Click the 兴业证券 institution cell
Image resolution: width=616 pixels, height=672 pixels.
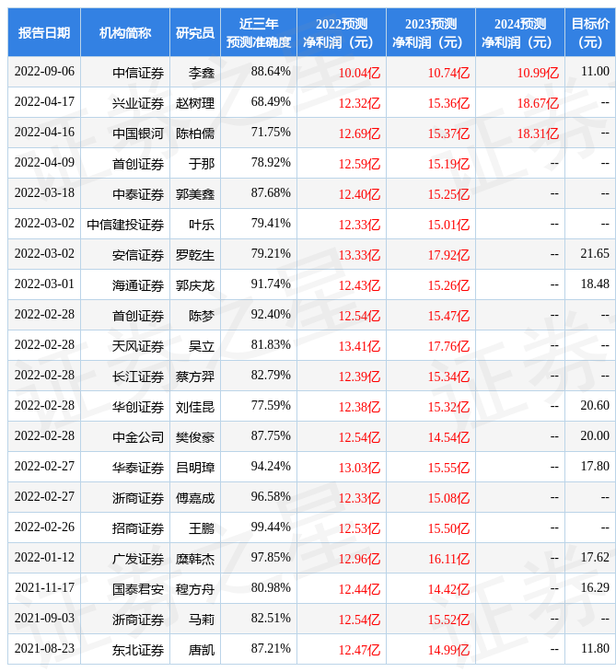[138, 103]
